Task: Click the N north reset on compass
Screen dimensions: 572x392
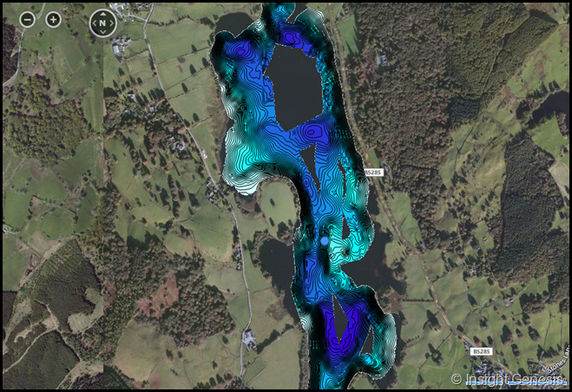Action: click(102, 22)
